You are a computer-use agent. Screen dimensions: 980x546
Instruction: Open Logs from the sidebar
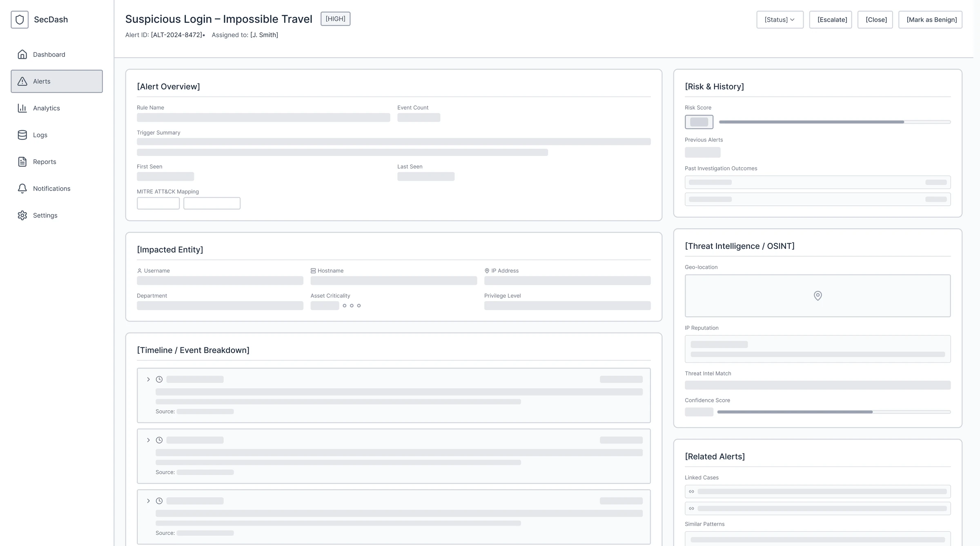click(57, 135)
